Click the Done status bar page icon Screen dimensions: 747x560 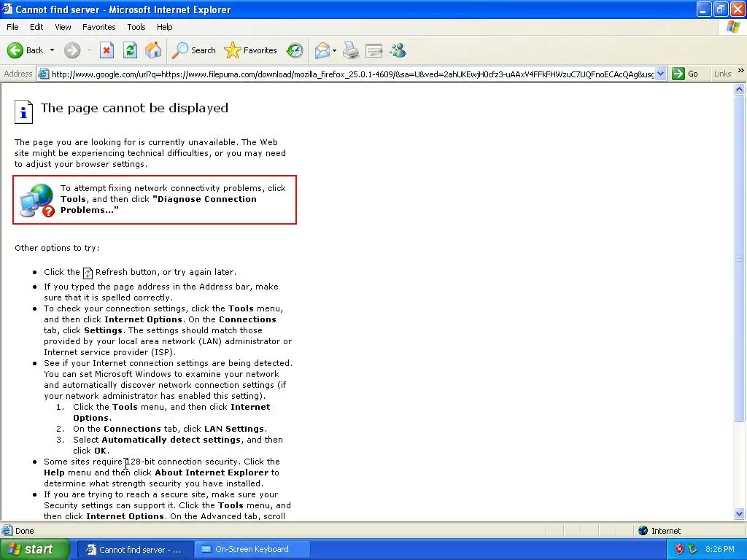pos(7,530)
